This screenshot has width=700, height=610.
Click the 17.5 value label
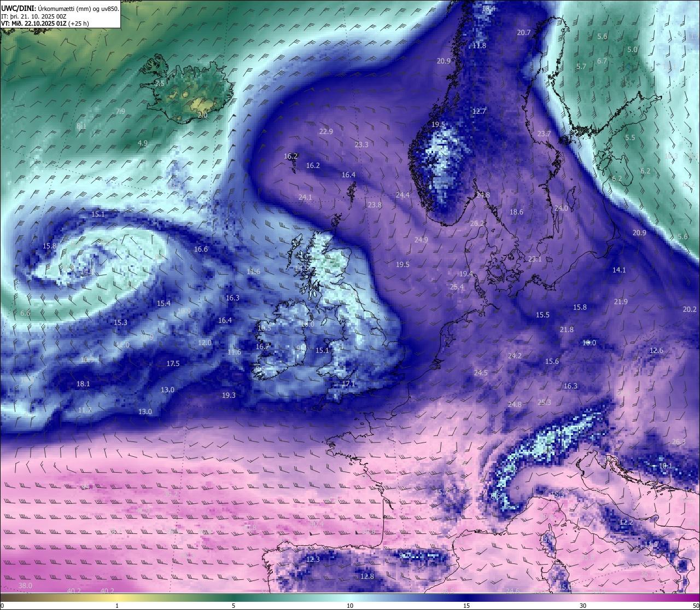click(x=173, y=364)
